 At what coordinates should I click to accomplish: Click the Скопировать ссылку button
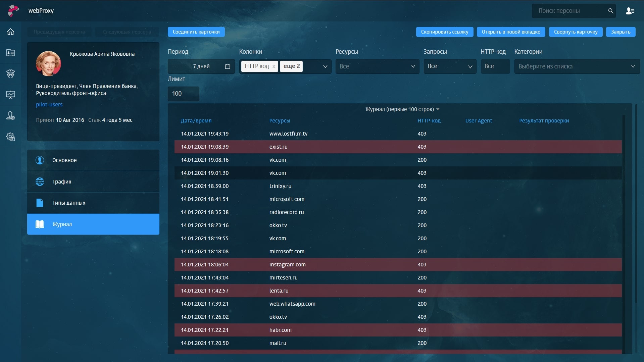pyautogui.click(x=444, y=32)
